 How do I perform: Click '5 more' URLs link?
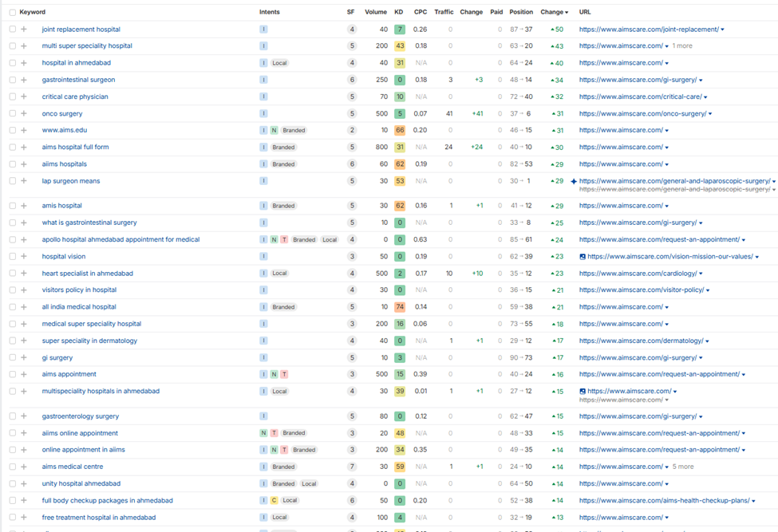tap(683, 467)
